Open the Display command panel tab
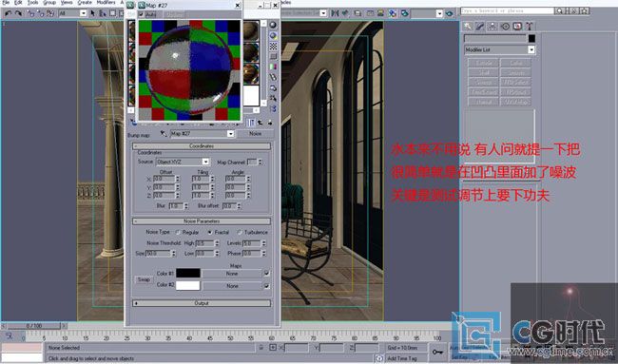Image resolution: width=618 pixels, height=364 pixels. (x=517, y=27)
